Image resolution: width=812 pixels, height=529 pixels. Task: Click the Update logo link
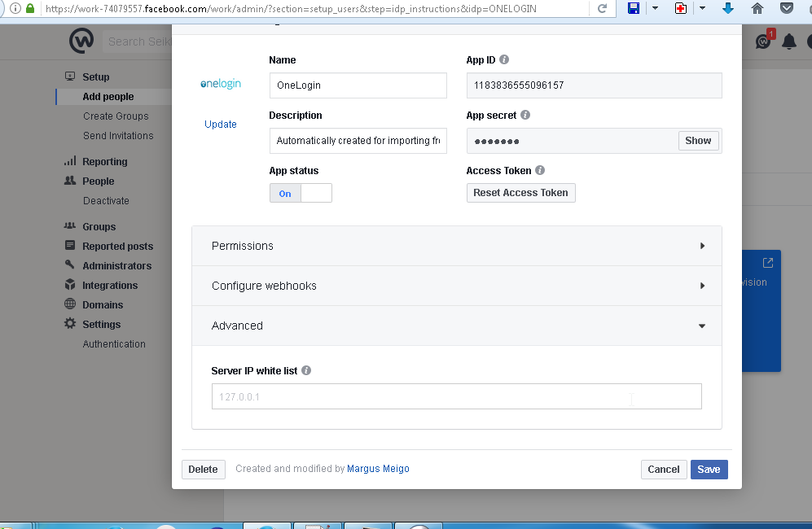221,125
